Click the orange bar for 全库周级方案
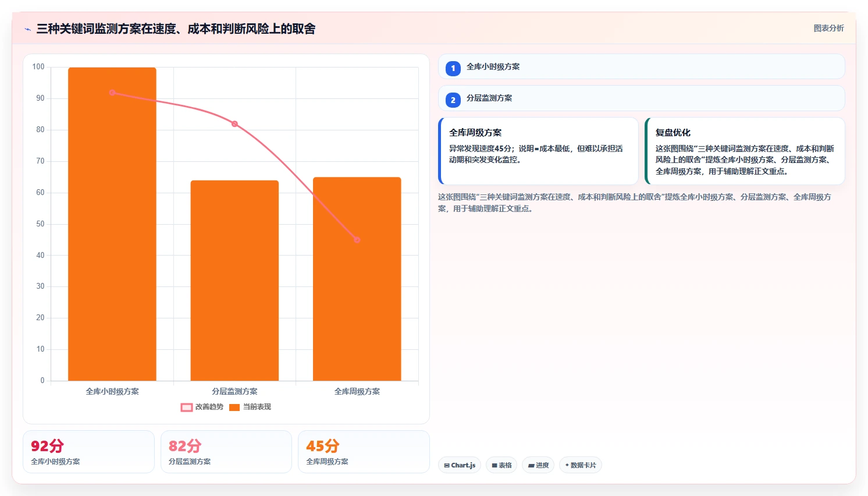 (357, 279)
